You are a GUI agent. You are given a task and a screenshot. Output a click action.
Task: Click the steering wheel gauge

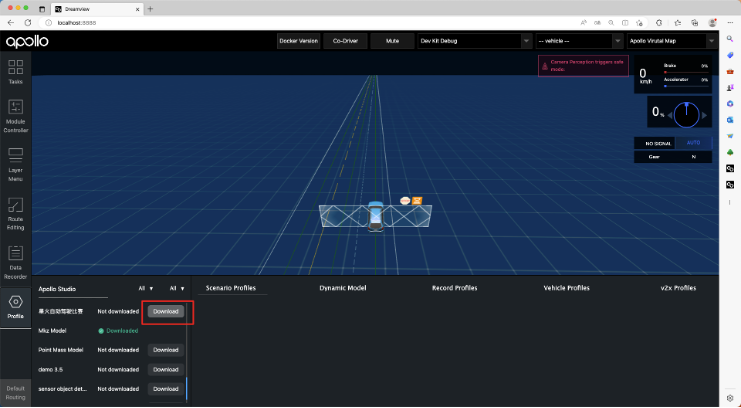[686, 115]
